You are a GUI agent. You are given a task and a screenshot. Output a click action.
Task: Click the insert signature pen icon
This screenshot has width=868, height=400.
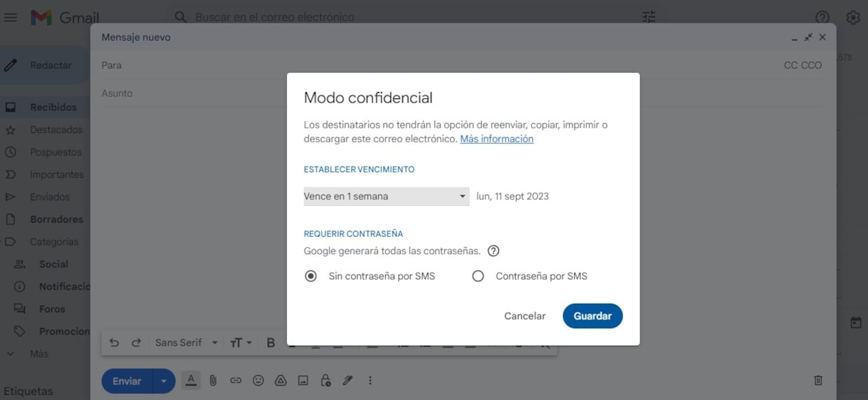(x=348, y=381)
